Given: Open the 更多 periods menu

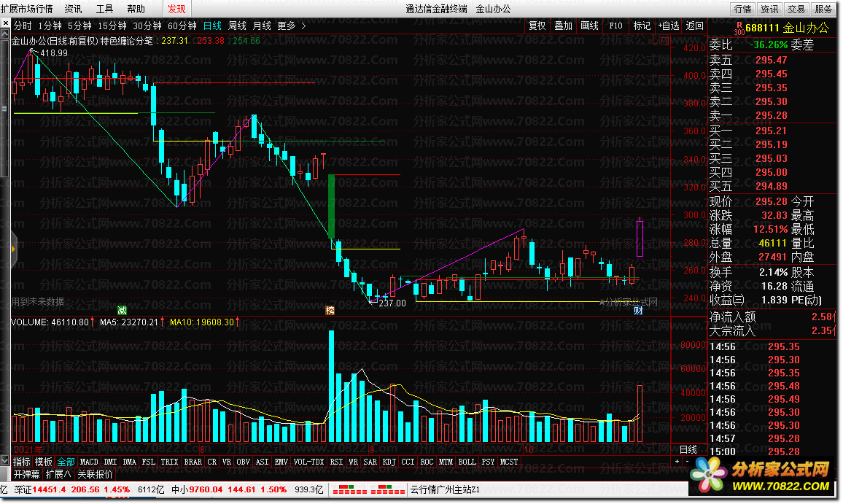Looking at the screenshot, I should pyautogui.click(x=287, y=26).
